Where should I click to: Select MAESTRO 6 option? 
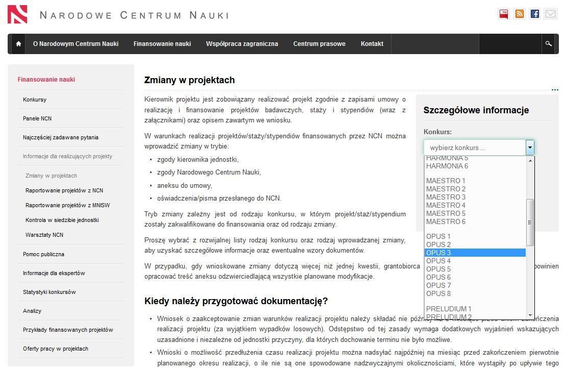pos(475,222)
